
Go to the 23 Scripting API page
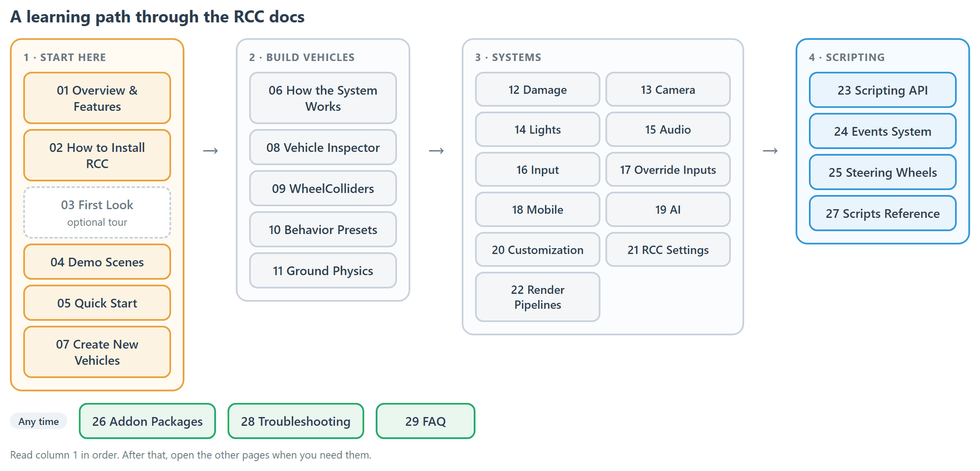tap(883, 90)
